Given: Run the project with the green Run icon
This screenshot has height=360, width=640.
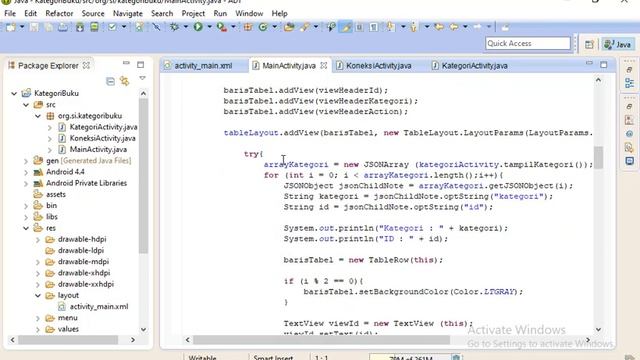Looking at the screenshot, I should 198,27.
